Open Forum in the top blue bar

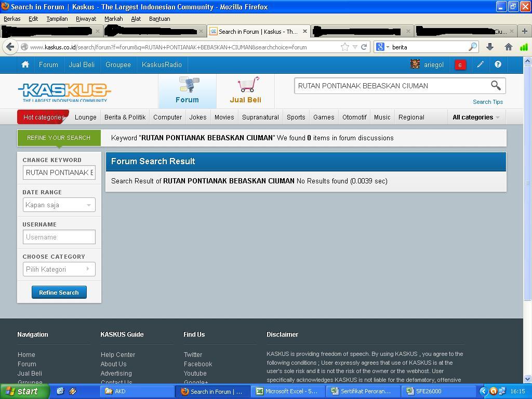click(x=48, y=64)
